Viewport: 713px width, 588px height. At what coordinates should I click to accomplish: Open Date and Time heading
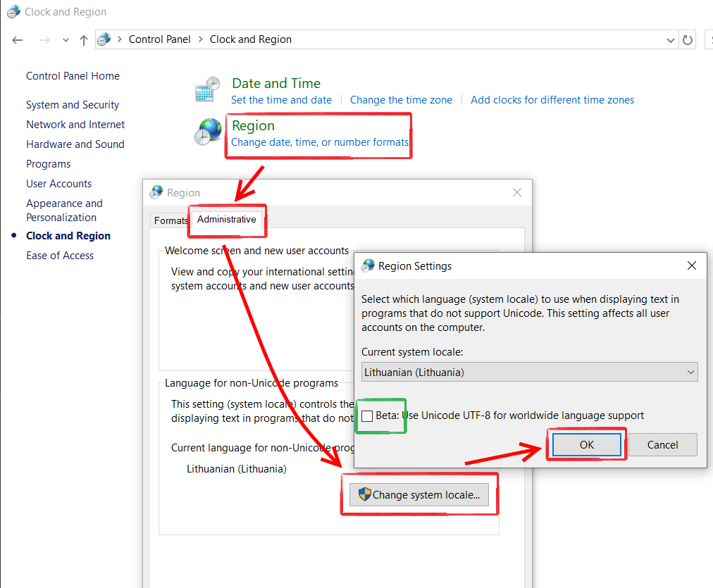(276, 83)
